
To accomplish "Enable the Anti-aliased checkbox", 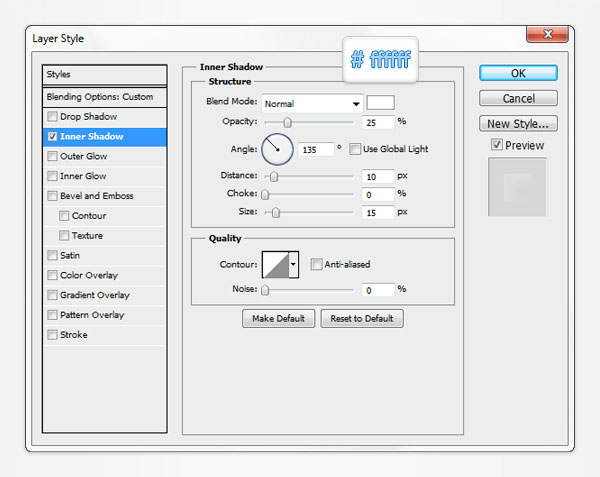I will [316, 264].
